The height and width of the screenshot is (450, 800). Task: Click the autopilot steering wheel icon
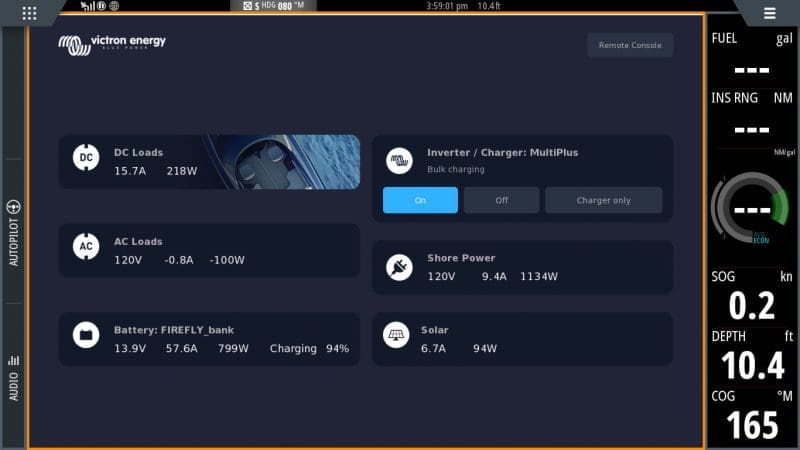pyautogui.click(x=13, y=207)
